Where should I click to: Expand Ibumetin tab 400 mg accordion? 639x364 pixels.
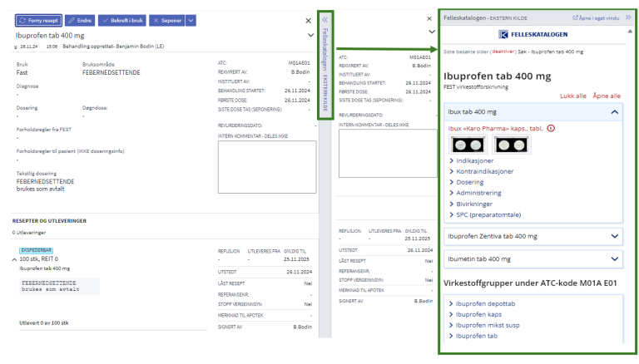(533, 259)
